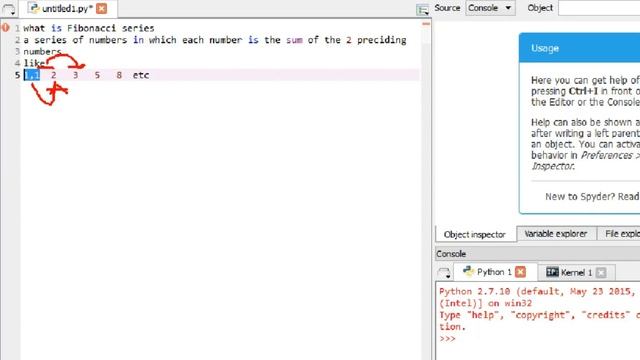Image resolution: width=640 pixels, height=360 pixels.
Task: Click the 'what is Fibonacci series' line
Action: (89, 28)
